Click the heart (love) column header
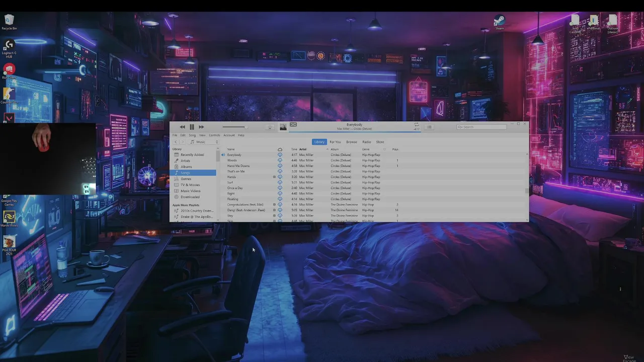 tap(385, 149)
